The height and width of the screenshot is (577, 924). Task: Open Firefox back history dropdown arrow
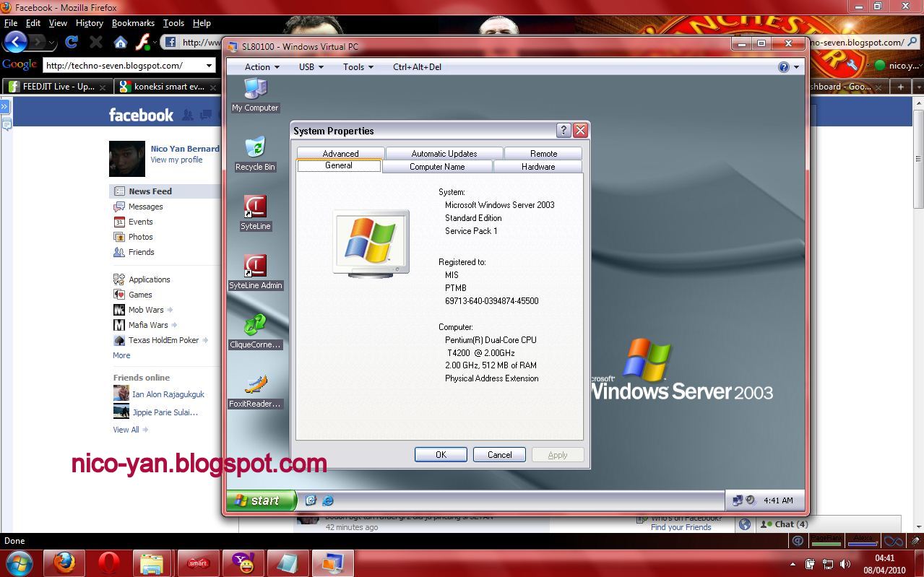[51, 42]
